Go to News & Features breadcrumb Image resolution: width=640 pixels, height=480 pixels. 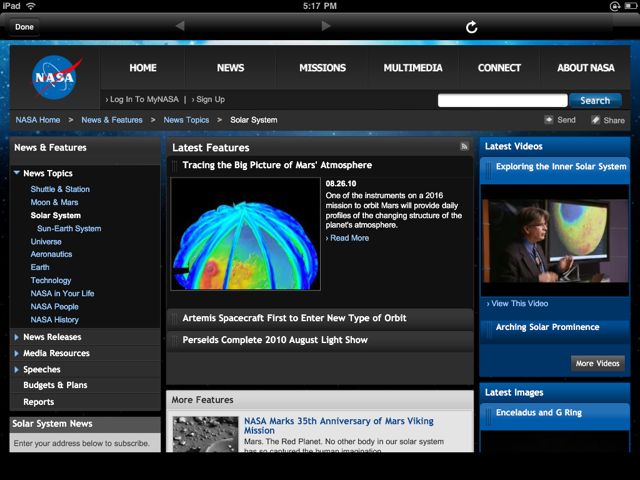112,120
